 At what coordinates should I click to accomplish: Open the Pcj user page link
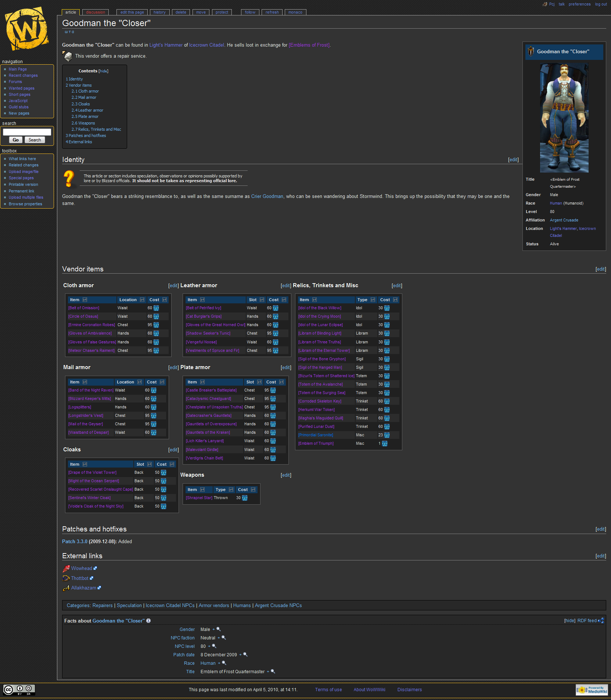click(x=552, y=4)
